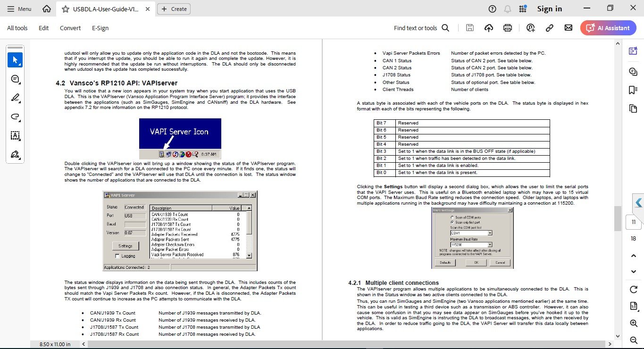The image size is (644, 349).
Task: Check the Logging checkbox in VAPI Server image
Action: (117, 256)
